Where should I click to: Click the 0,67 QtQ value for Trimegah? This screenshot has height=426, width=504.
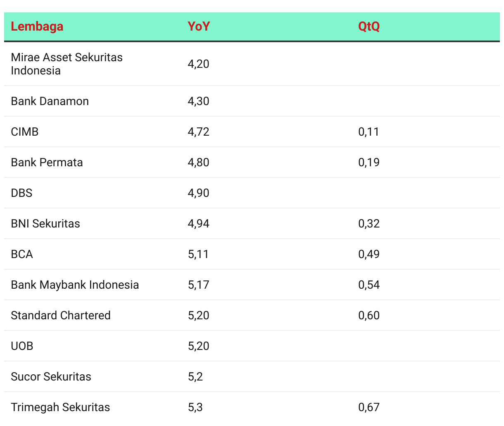[x=369, y=407]
